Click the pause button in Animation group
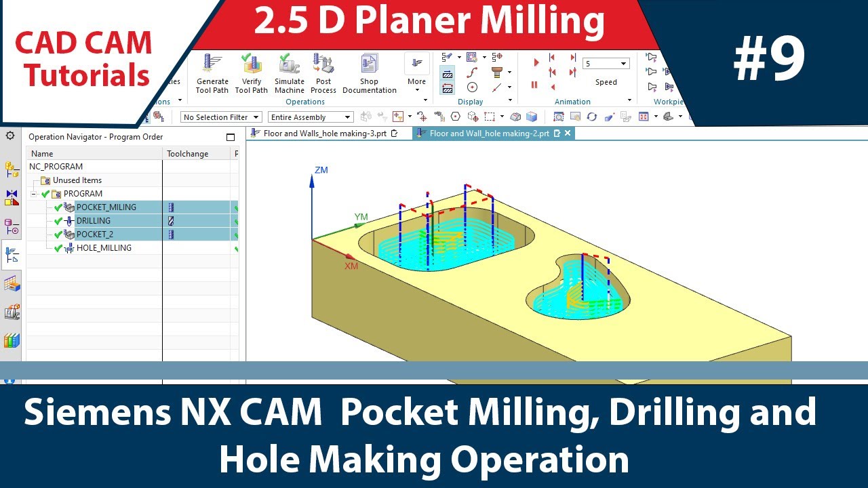Screen dimensions: 868x488 click(x=534, y=85)
